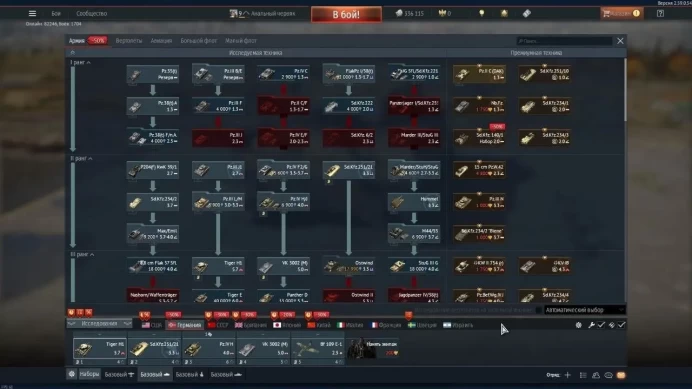This screenshot has height=389, width=692.
Task: Open the inventory items icon
Action: 527,13
